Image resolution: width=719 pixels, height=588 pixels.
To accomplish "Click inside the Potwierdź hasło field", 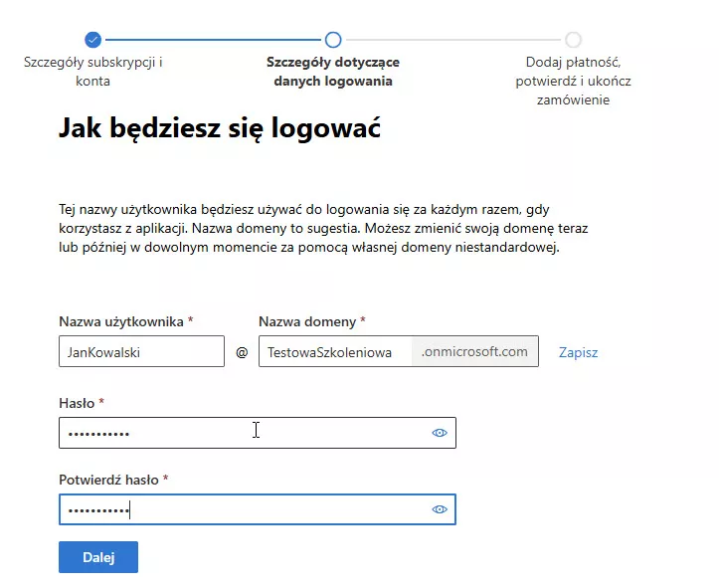I will click(x=239, y=509).
